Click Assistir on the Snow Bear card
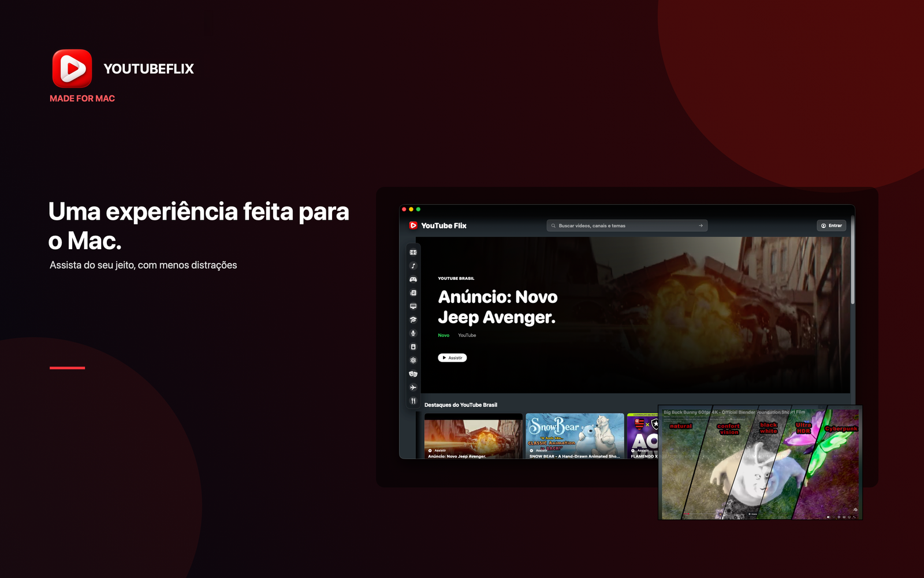 (538, 450)
